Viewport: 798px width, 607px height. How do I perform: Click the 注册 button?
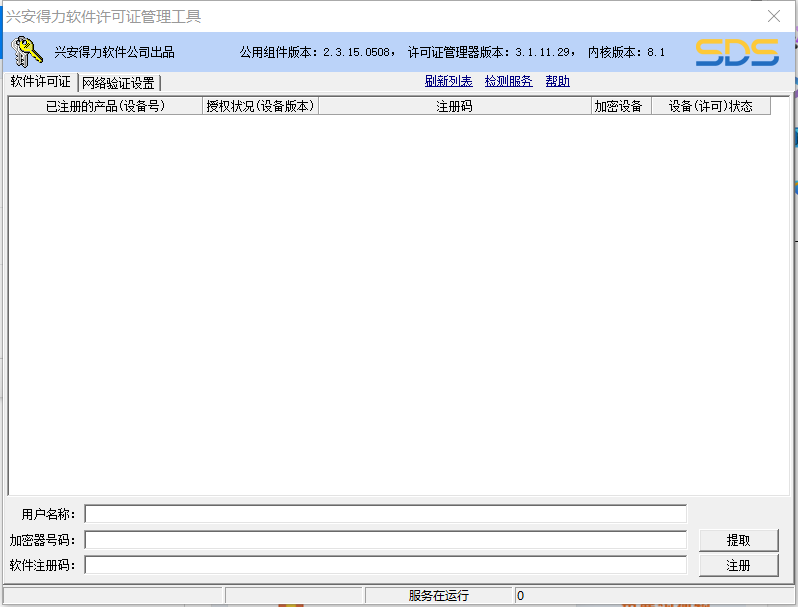coord(738,566)
